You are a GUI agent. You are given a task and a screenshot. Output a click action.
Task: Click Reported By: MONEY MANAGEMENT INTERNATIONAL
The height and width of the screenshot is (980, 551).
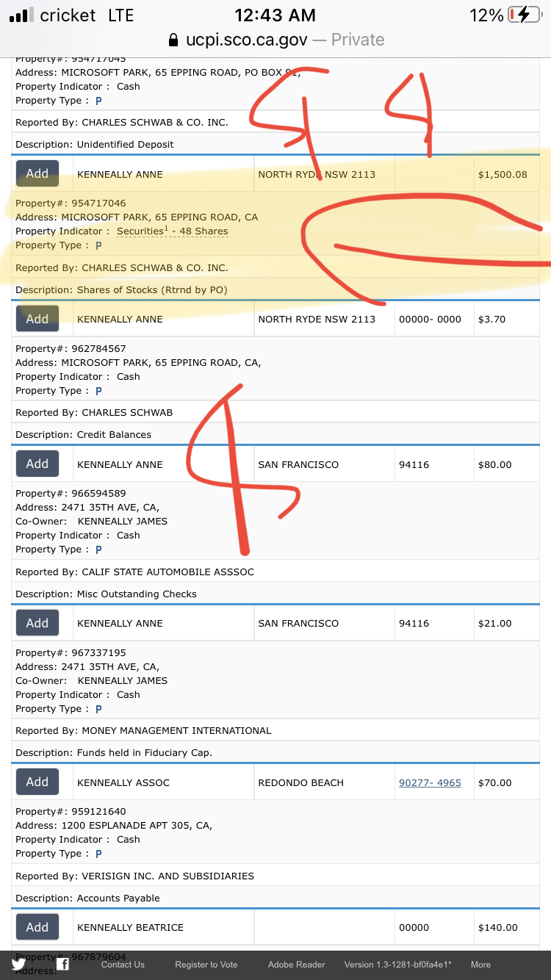(143, 730)
